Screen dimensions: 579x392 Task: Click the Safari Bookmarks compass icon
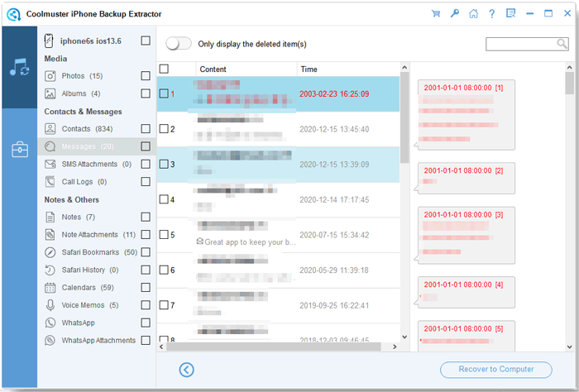pos(50,252)
